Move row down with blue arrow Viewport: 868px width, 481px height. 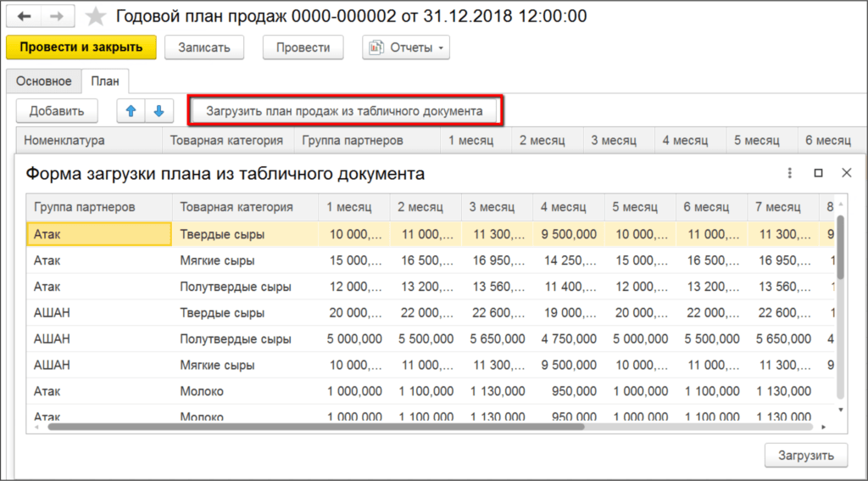[x=159, y=111]
